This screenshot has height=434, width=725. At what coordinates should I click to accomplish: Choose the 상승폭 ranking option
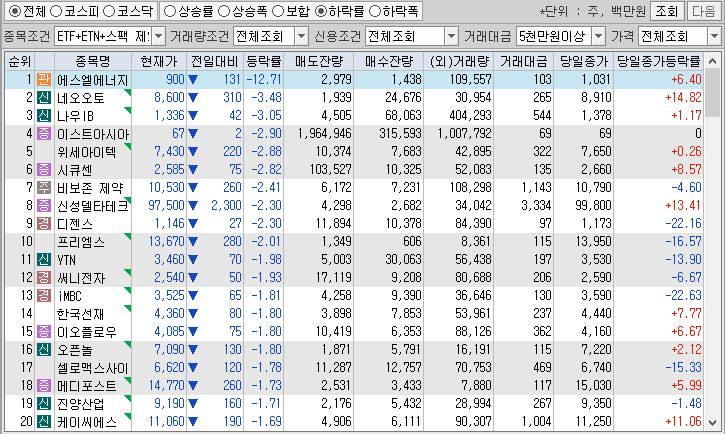point(224,11)
